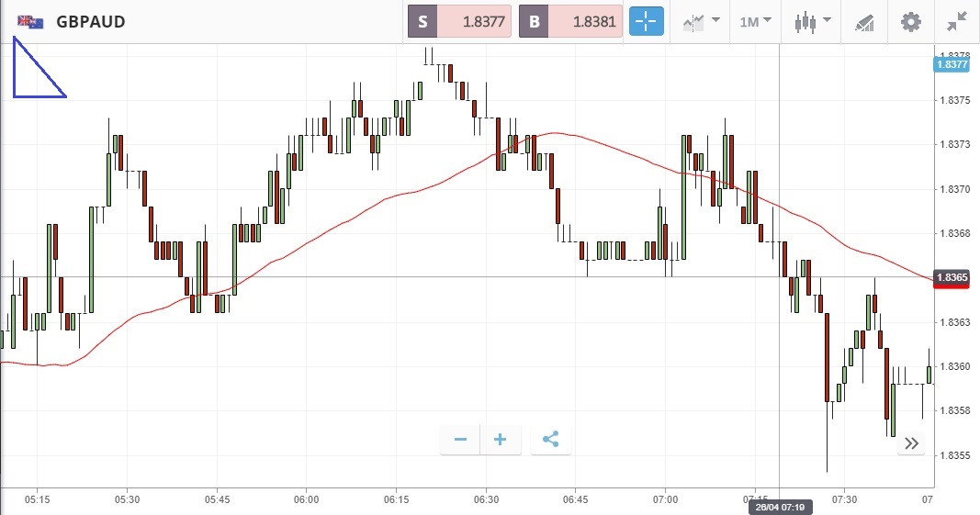Open the compare instruments dropdown

pos(701,21)
